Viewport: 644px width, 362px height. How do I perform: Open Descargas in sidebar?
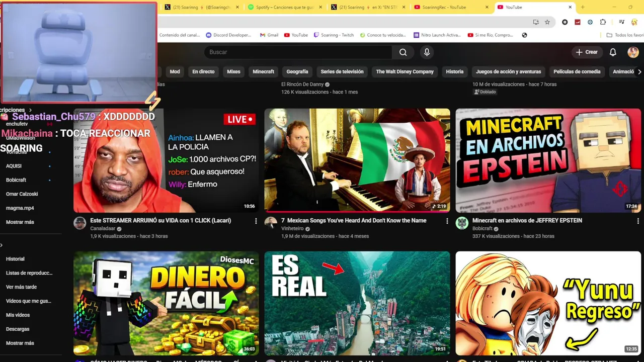pos(18,329)
